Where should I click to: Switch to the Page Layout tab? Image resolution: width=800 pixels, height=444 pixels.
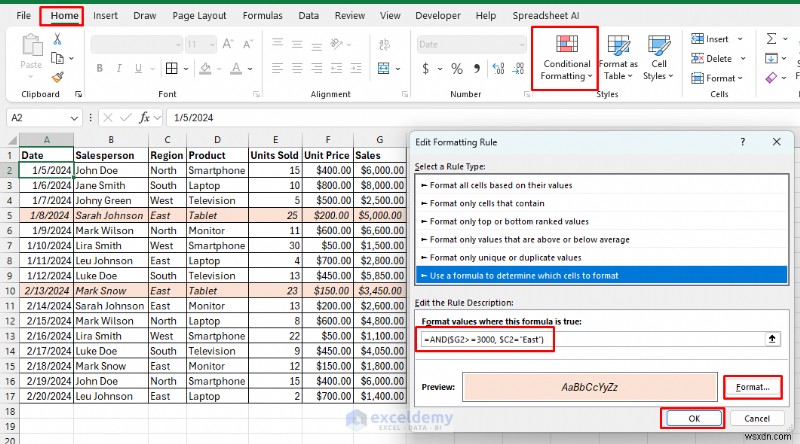pos(199,16)
